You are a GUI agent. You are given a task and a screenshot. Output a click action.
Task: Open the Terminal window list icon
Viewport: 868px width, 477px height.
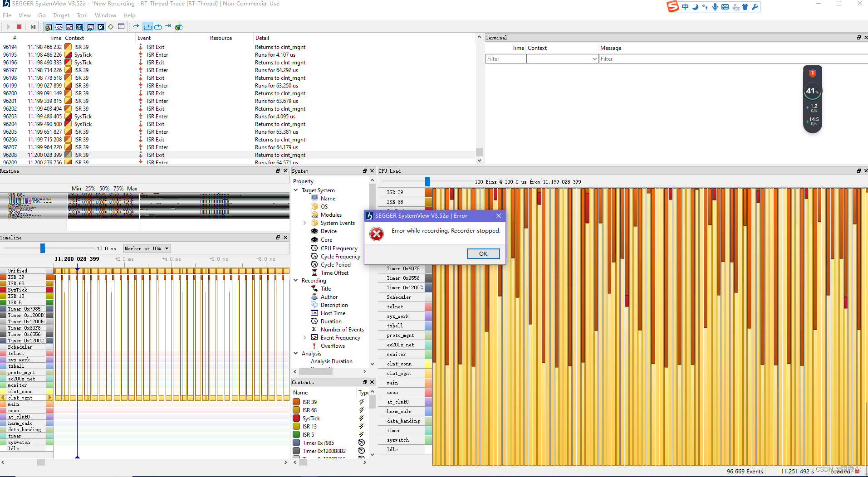point(121,27)
